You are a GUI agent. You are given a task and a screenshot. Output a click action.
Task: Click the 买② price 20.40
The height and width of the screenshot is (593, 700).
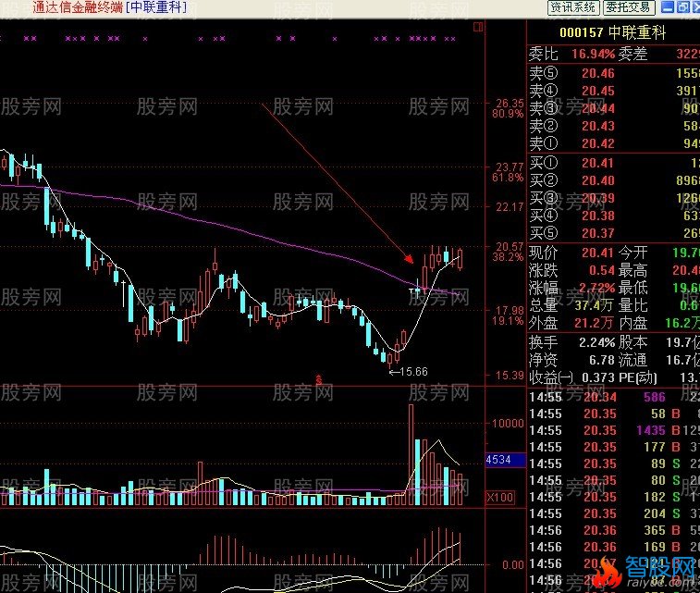pyautogui.click(x=598, y=180)
